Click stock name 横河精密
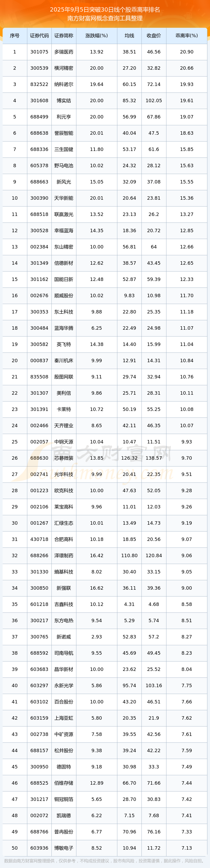This screenshot has height=868, width=210. pos(64,68)
